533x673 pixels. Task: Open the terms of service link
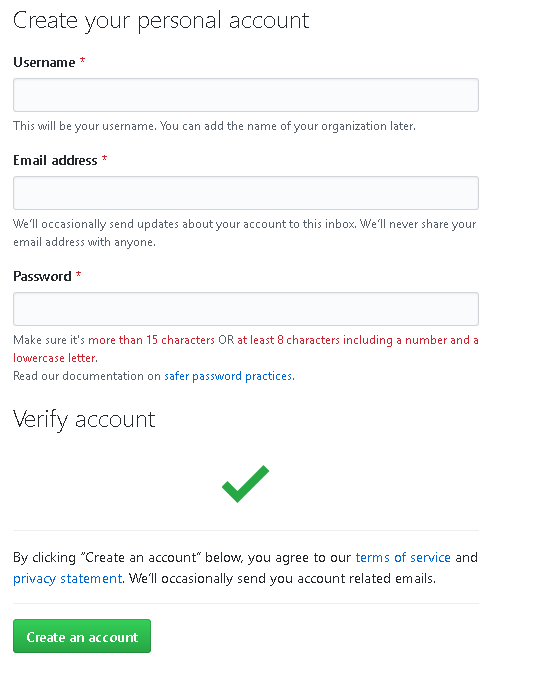[403, 557]
